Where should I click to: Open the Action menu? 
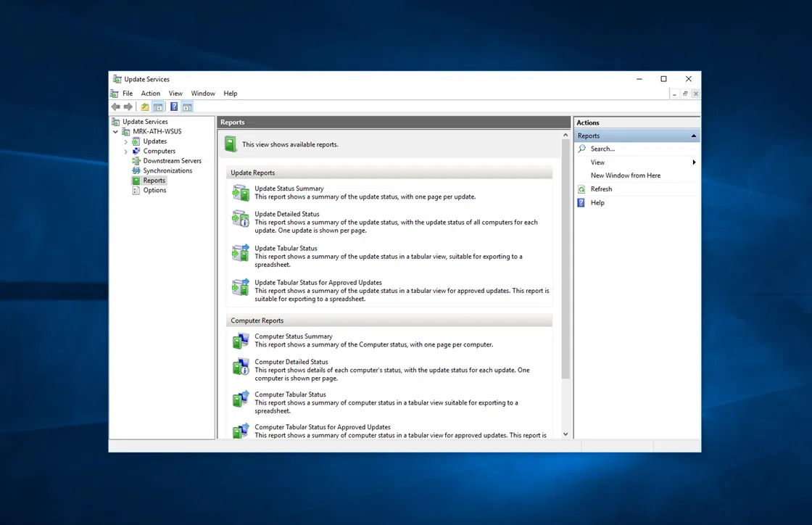(150, 94)
